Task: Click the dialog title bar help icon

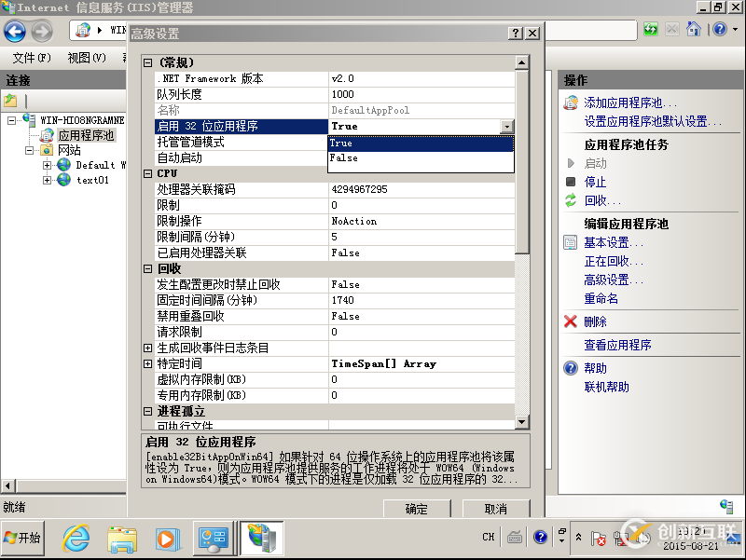Action: point(516,33)
